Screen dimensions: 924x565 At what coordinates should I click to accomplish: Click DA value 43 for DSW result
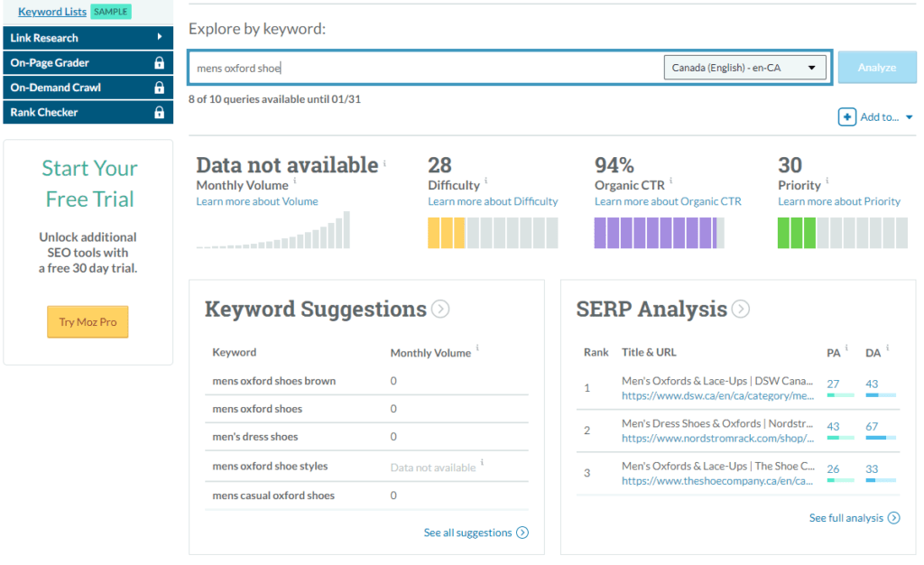873,384
